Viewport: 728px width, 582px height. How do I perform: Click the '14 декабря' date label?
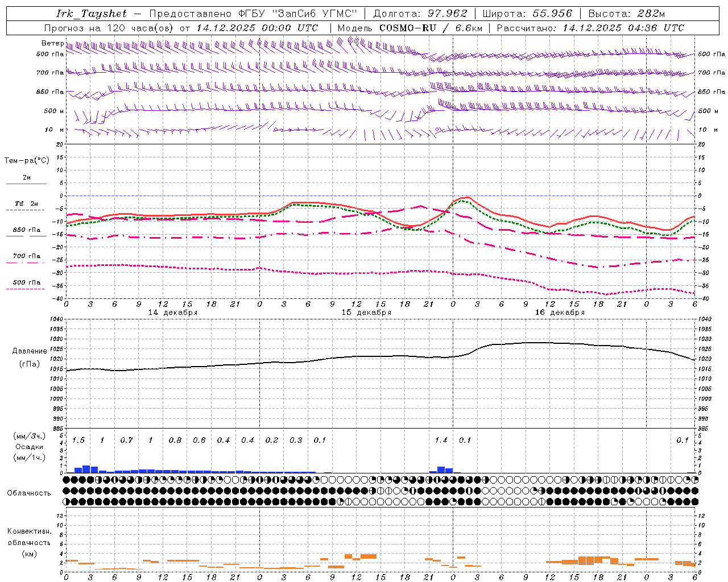[173, 313]
